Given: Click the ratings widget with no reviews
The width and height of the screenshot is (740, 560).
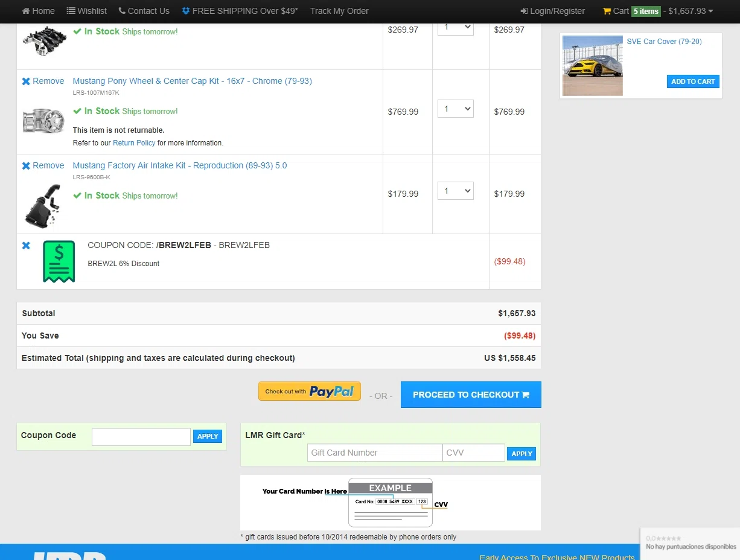Looking at the screenshot, I should [x=691, y=542].
